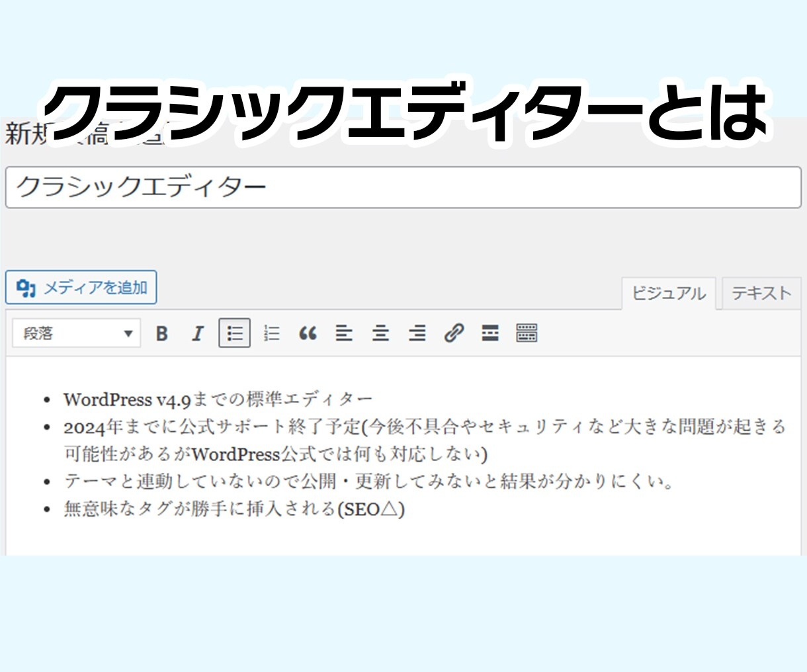Screen dimensions: 807x672
Task: Click the post title field
Action: coord(403,187)
